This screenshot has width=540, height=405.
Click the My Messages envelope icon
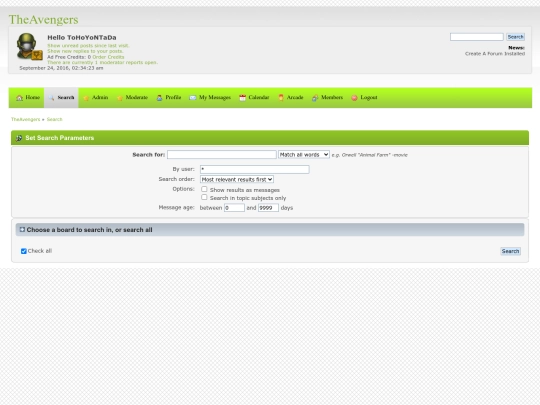(193, 98)
